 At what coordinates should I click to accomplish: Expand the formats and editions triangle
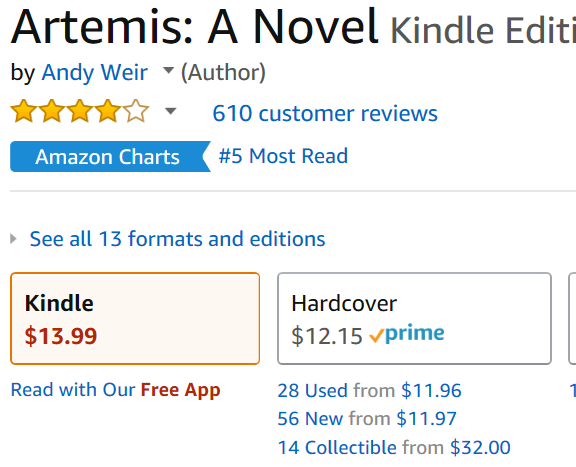(x=14, y=239)
